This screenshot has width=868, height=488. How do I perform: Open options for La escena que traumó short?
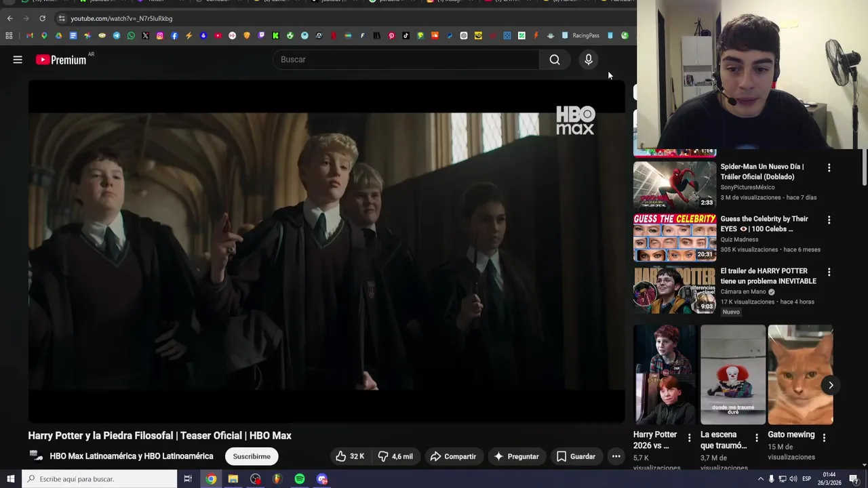pos(757,438)
